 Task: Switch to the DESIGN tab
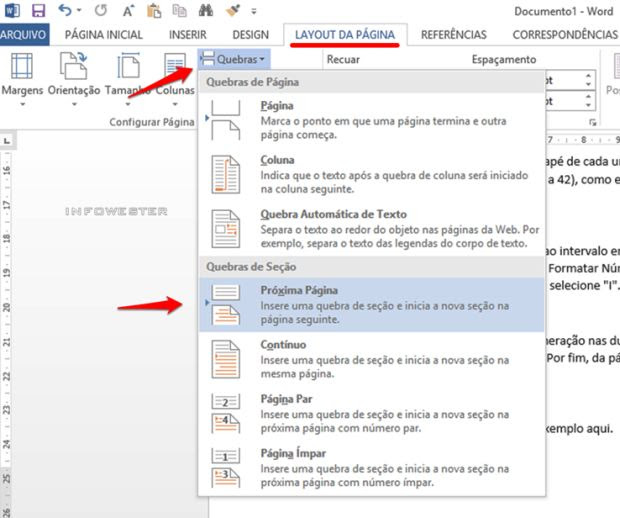click(x=251, y=35)
